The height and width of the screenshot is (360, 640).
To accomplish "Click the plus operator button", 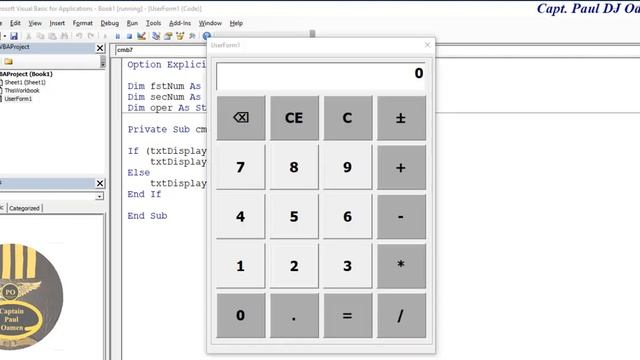I will 401,167.
